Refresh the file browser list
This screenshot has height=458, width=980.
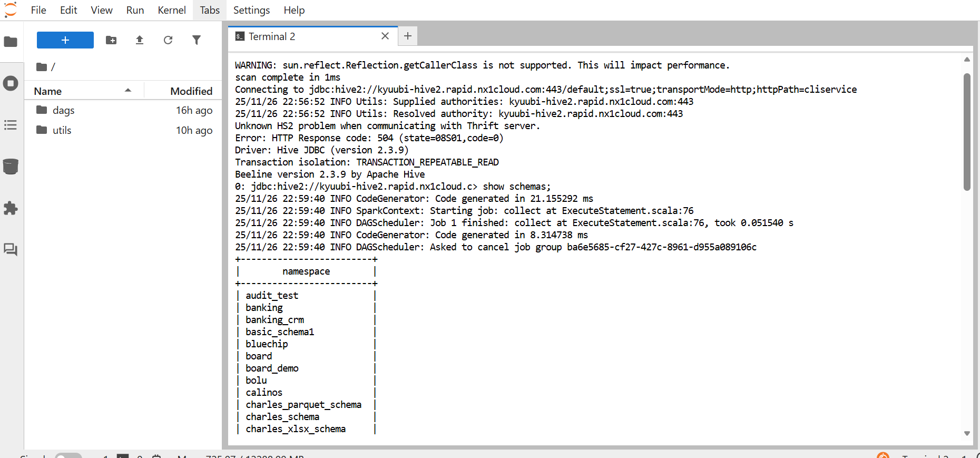click(x=168, y=40)
